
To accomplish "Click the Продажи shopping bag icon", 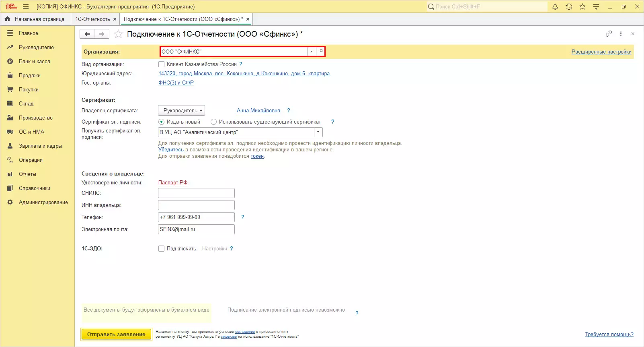I will (x=10, y=75).
